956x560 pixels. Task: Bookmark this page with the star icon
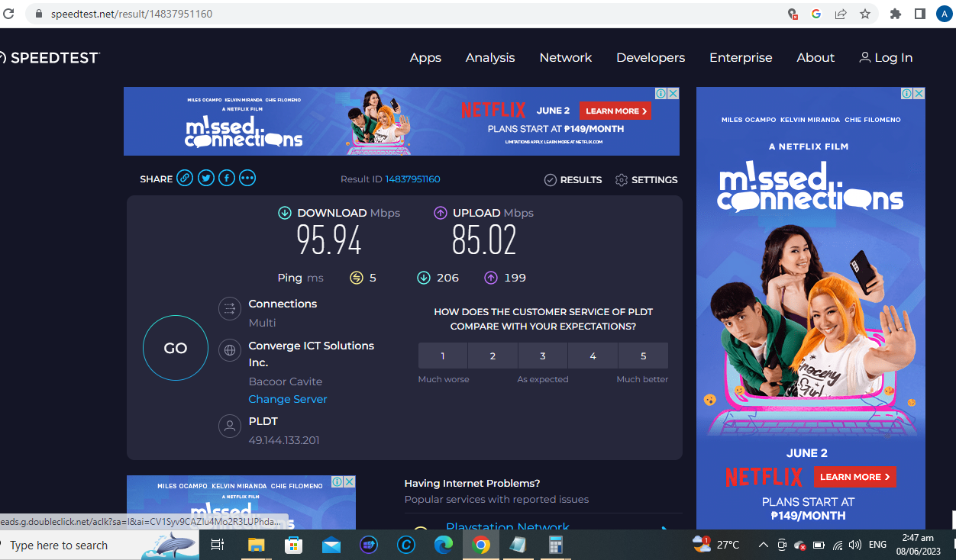pyautogui.click(x=864, y=14)
